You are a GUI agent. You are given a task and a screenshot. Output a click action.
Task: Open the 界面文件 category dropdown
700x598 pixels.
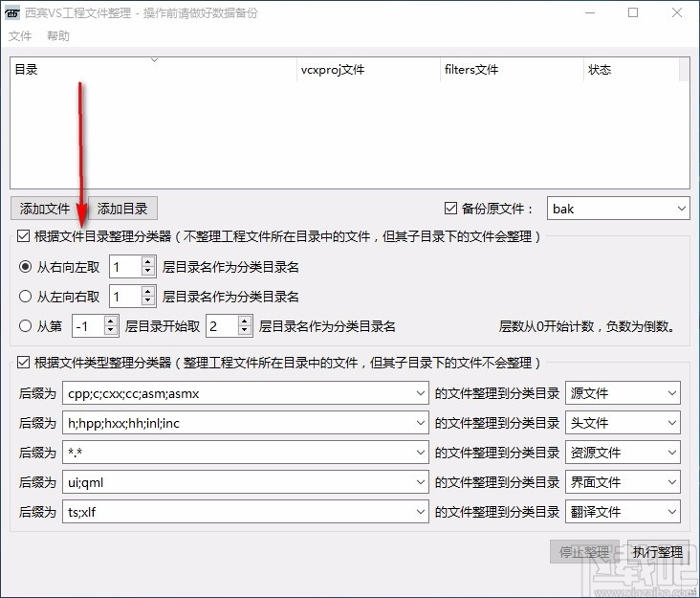623,482
